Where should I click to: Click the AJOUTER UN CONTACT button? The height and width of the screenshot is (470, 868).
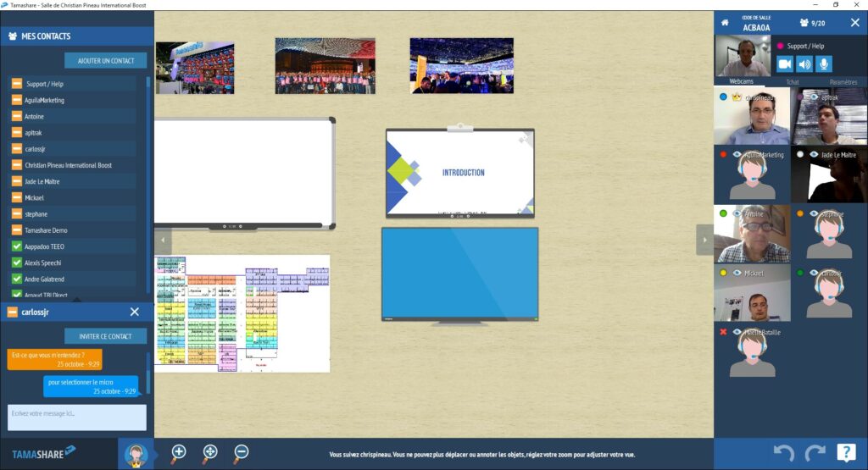point(105,60)
